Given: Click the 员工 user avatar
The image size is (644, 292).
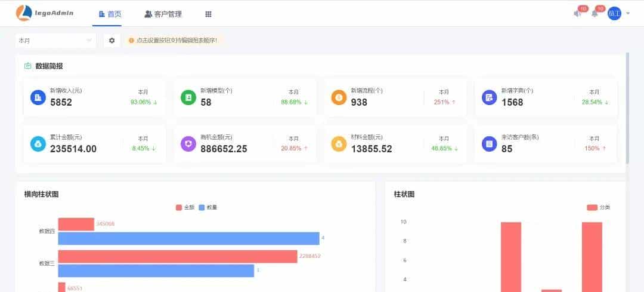Looking at the screenshot, I should [x=614, y=13].
